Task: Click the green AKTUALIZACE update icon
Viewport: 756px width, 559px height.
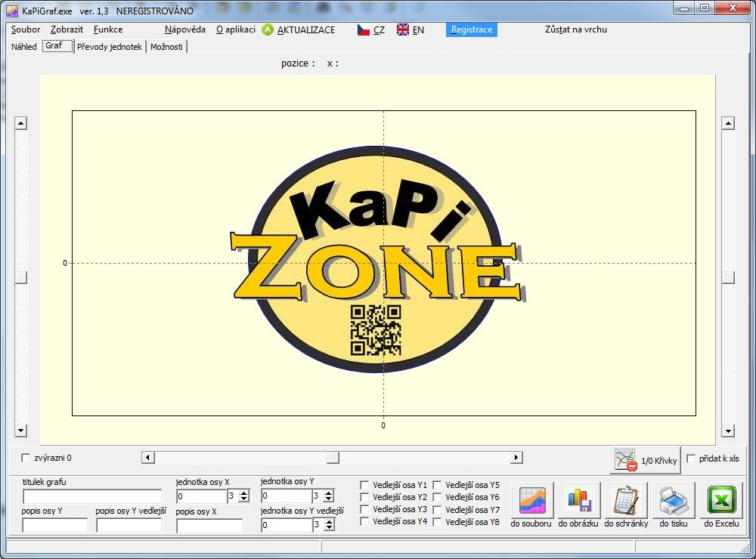Action: tap(267, 29)
